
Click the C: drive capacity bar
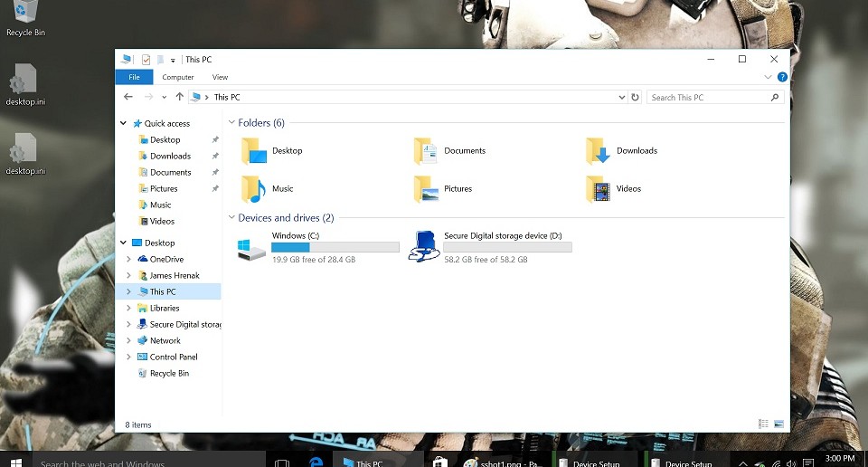[335, 247]
